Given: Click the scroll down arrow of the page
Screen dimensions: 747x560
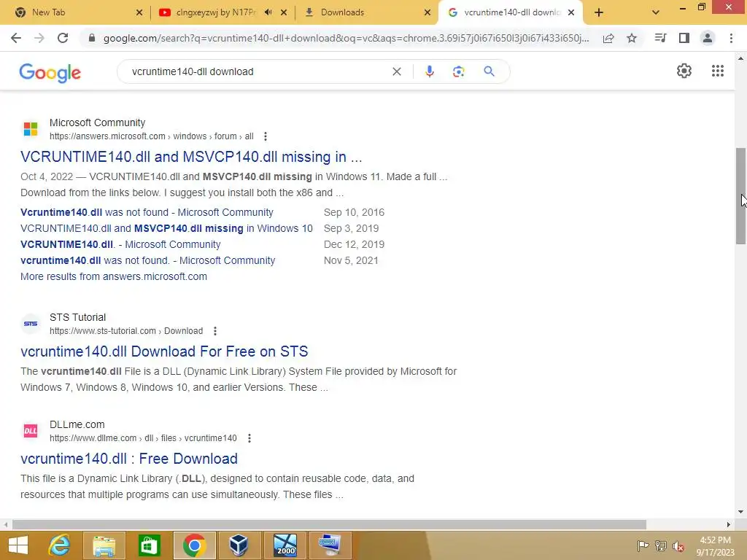Looking at the screenshot, I should point(741,512).
